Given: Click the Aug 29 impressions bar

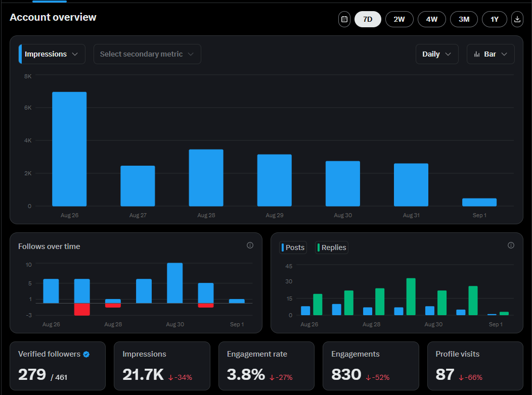Looking at the screenshot, I should coord(275,180).
